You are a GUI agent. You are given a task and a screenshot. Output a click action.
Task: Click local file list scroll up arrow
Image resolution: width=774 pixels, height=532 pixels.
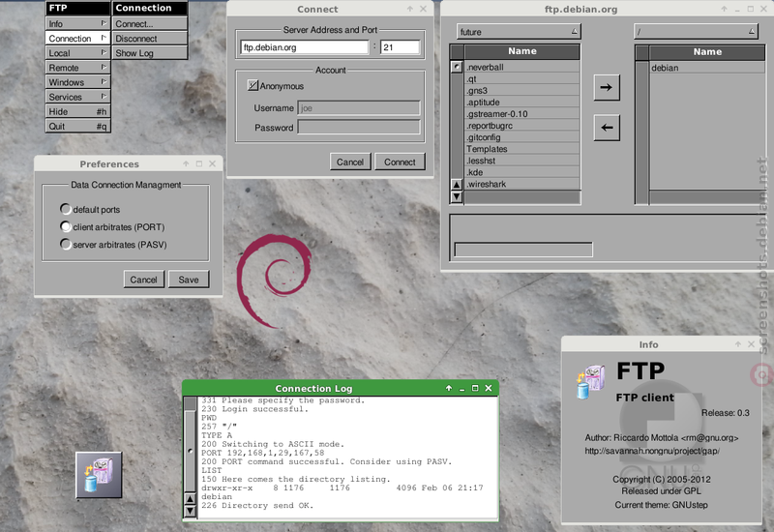(457, 185)
